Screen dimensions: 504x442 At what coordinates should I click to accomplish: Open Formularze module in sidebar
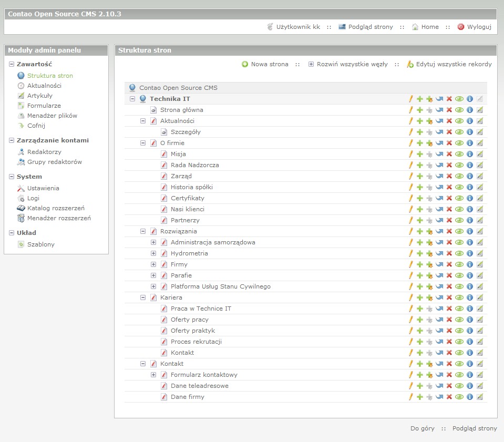[x=44, y=106]
